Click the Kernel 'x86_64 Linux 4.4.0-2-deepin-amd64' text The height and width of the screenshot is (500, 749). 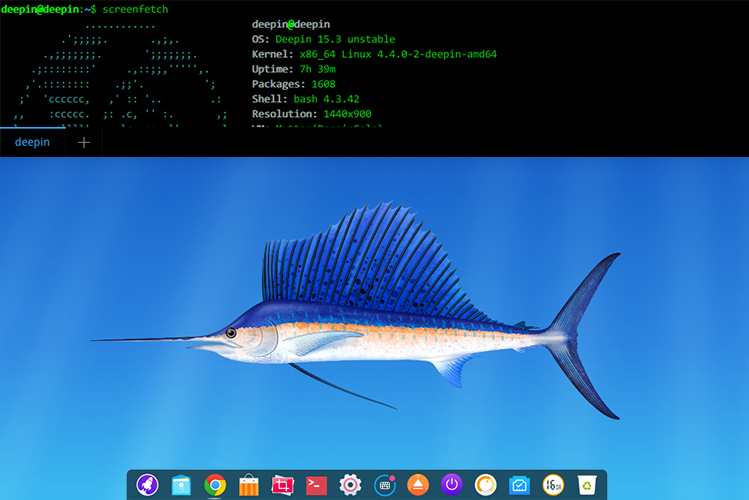pos(398,54)
